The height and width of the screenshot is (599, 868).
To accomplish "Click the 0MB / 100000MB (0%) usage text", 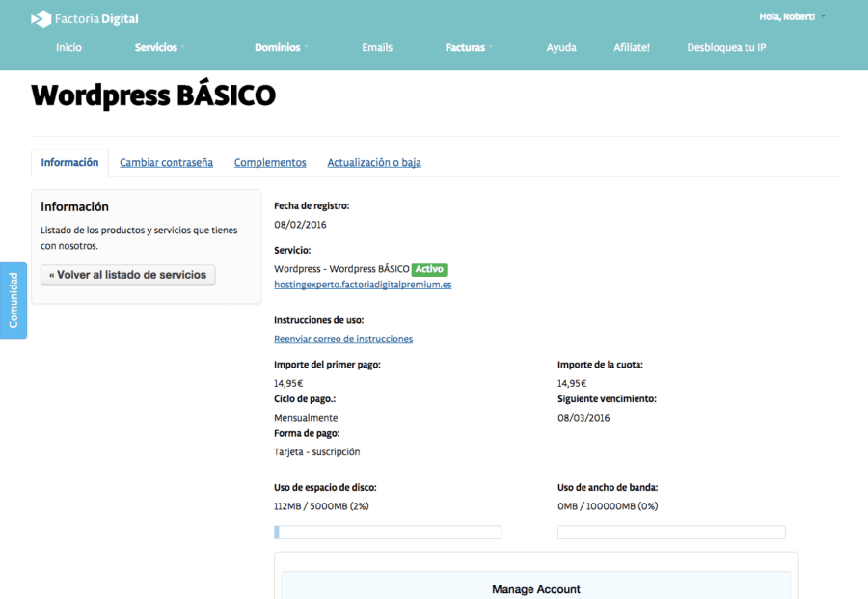I will [x=608, y=506].
